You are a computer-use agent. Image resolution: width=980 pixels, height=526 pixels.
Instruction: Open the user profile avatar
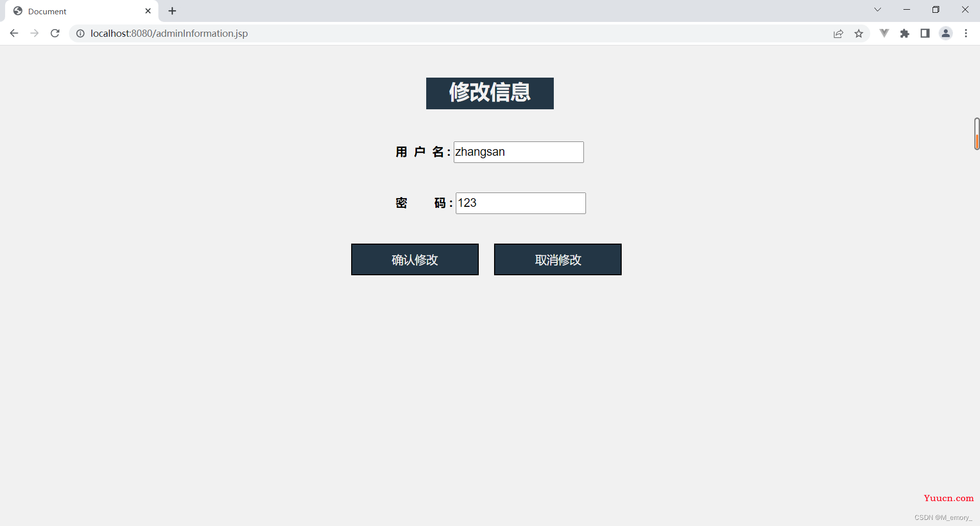[946, 34]
